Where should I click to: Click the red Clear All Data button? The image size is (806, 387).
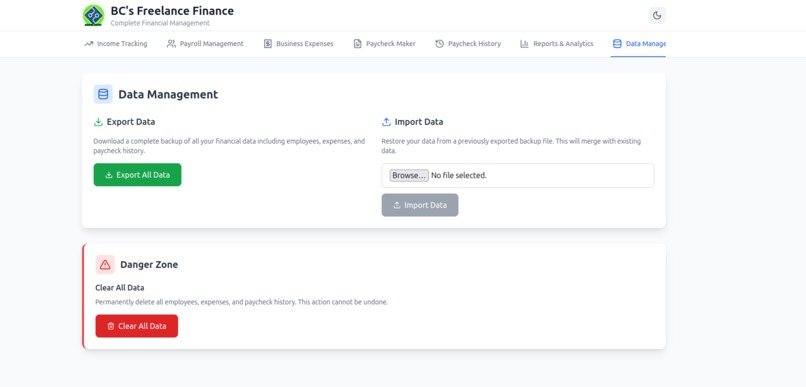point(137,326)
